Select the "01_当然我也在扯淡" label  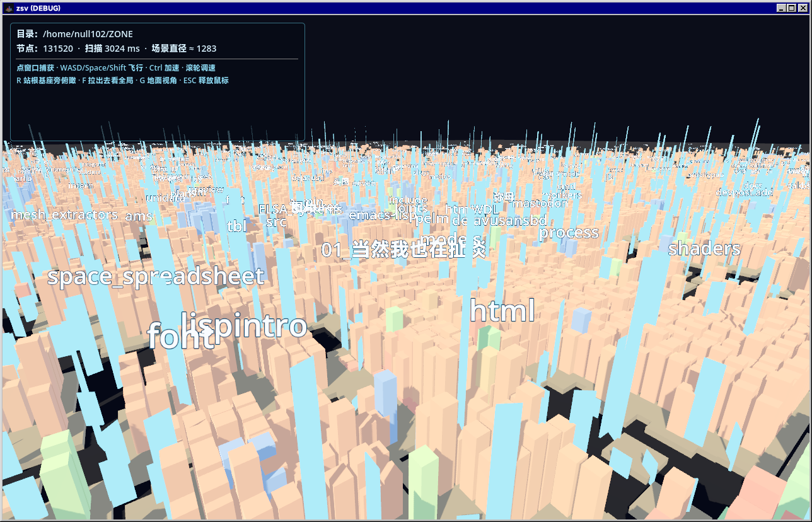404,250
